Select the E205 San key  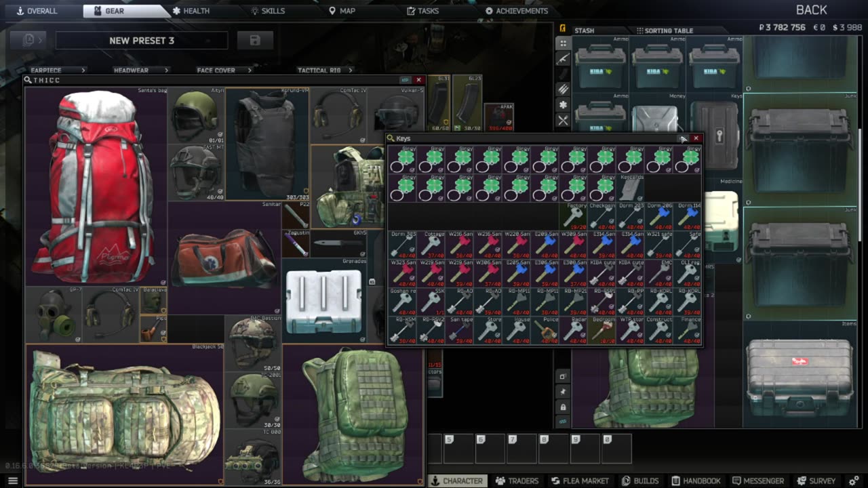(516, 273)
